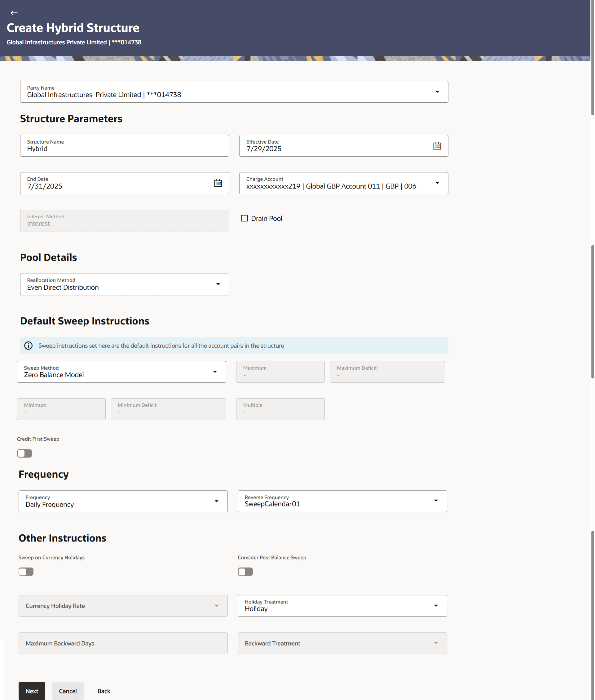Toggle Consider Post Balance Sweep switch
The image size is (595, 700).
(x=245, y=571)
